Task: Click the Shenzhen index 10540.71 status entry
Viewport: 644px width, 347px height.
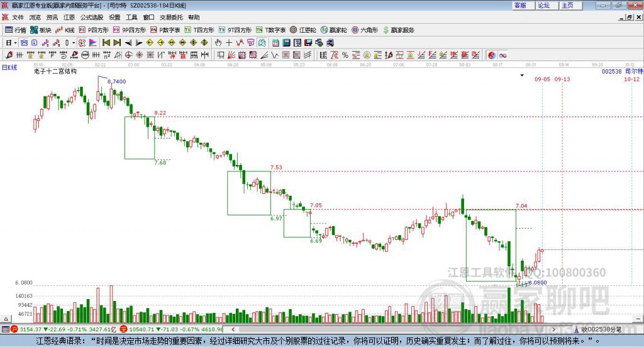Action: pyautogui.click(x=171, y=329)
